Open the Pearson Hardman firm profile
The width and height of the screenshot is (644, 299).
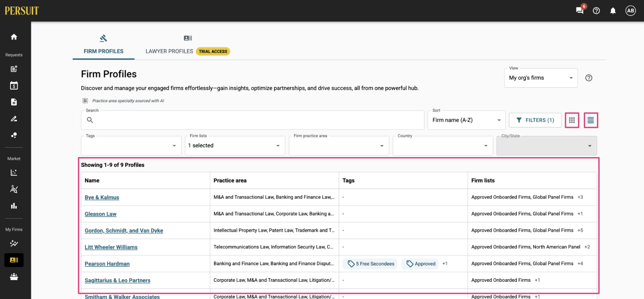coord(107,264)
